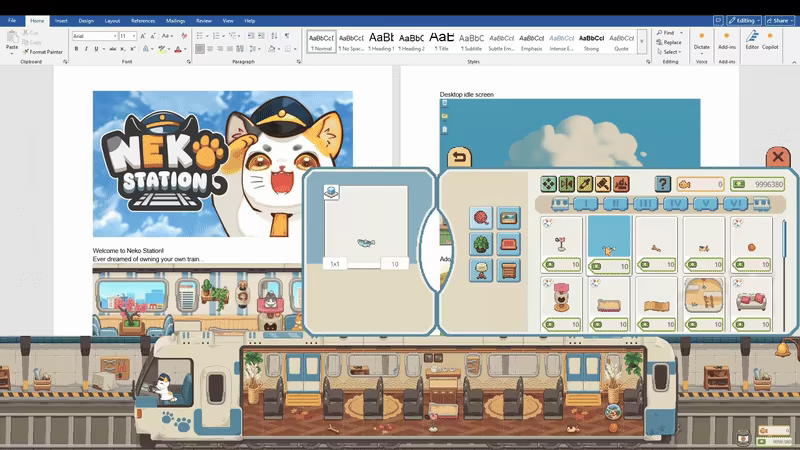Select train car VI in the car selector
800x450 pixels.
pos(735,204)
